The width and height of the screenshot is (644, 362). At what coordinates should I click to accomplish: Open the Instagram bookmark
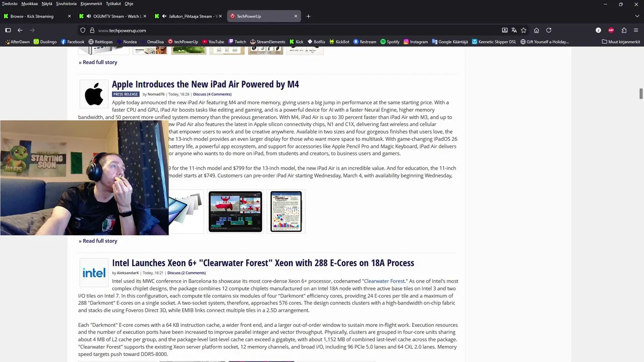416,42
